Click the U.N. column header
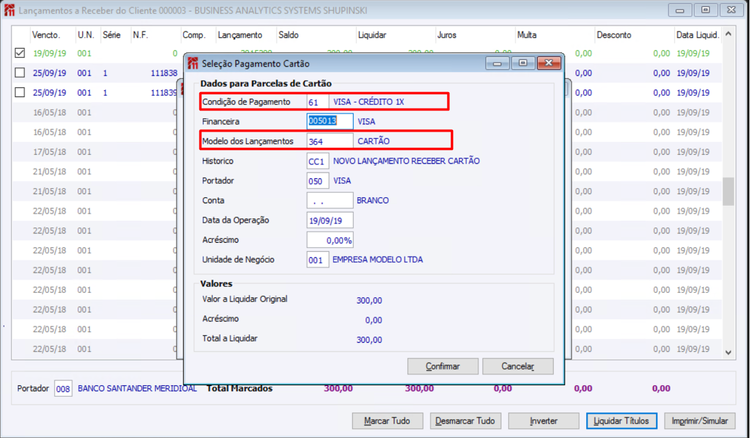 click(86, 35)
